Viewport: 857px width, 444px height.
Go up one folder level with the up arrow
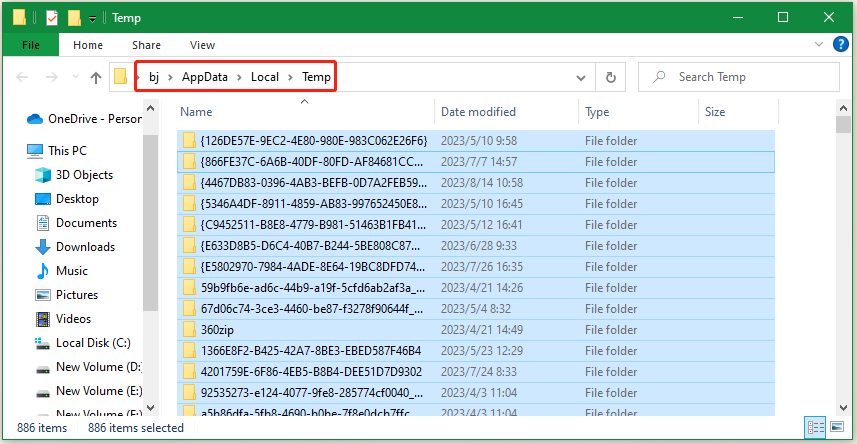pos(96,77)
